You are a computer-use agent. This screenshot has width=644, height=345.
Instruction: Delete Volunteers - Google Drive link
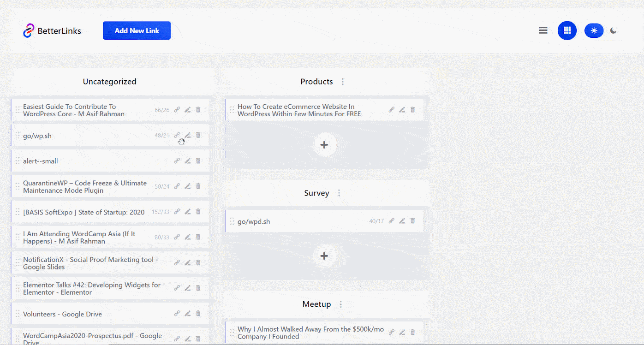click(198, 314)
